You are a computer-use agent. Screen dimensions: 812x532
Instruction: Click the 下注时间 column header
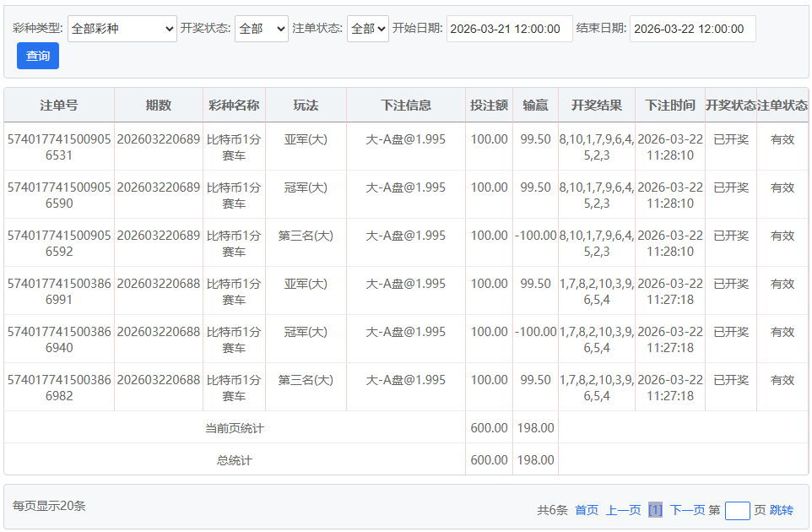click(670, 106)
